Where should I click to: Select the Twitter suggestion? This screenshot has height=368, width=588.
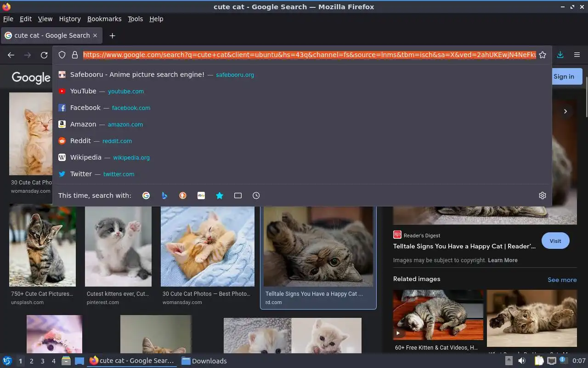[x=302, y=174]
